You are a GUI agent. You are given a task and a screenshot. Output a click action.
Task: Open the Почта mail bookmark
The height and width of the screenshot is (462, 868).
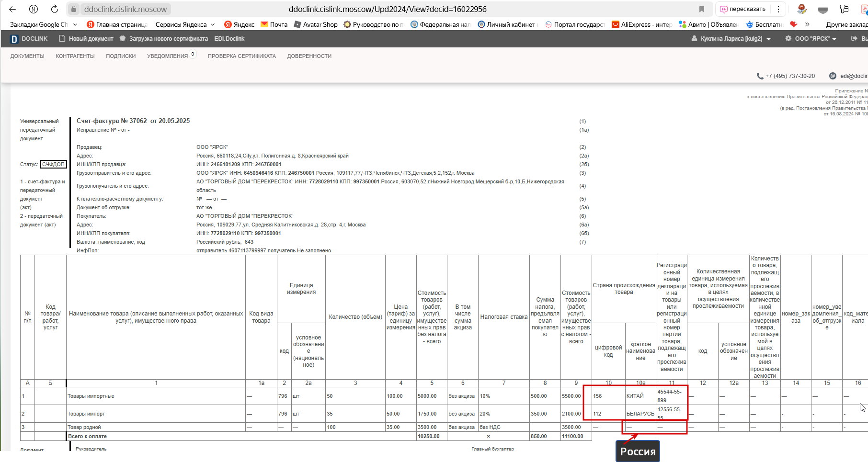click(274, 24)
